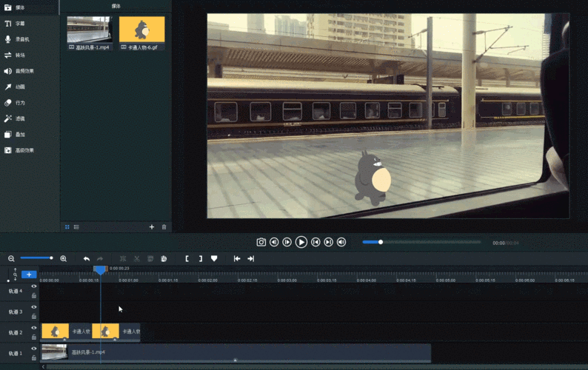
Task: Click the preview playback progress slider
Action: point(422,242)
